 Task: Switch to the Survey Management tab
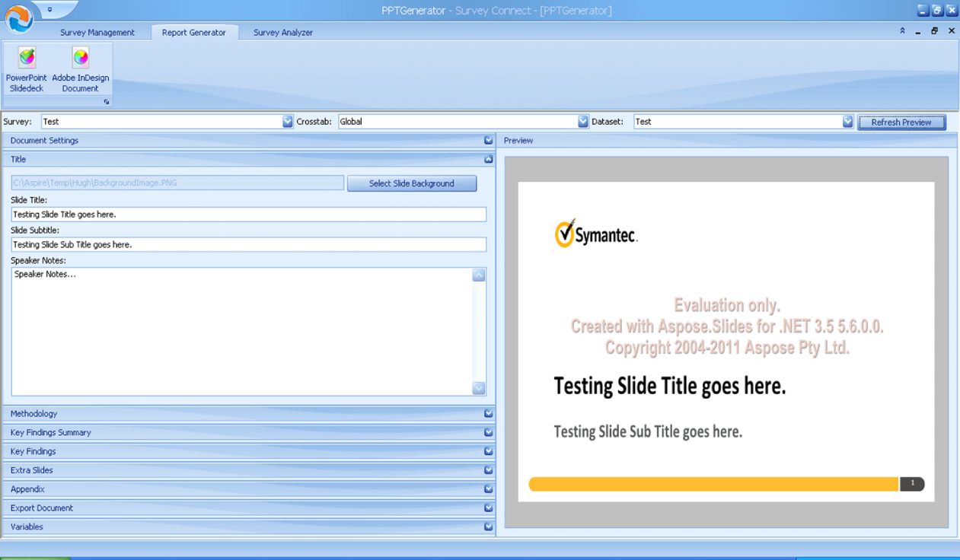(97, 33)
